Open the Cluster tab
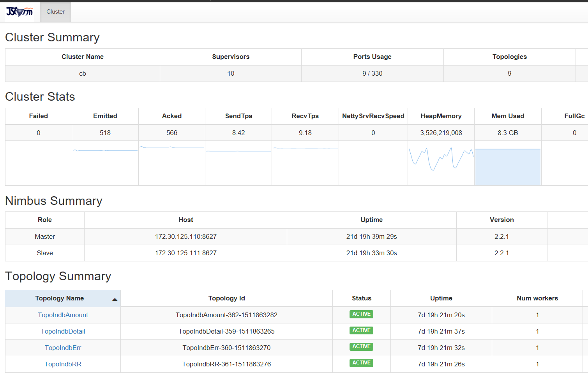 (x=55, y=12)
